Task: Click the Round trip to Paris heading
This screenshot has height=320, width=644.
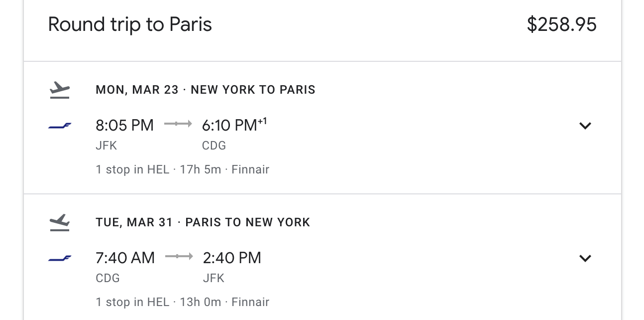Action: (x=130, y=24)
